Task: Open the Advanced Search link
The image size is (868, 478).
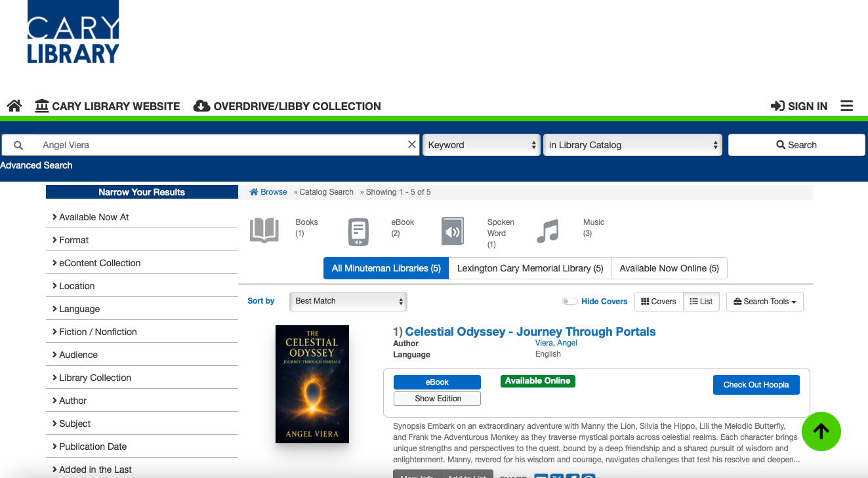Action: (36, 165)
